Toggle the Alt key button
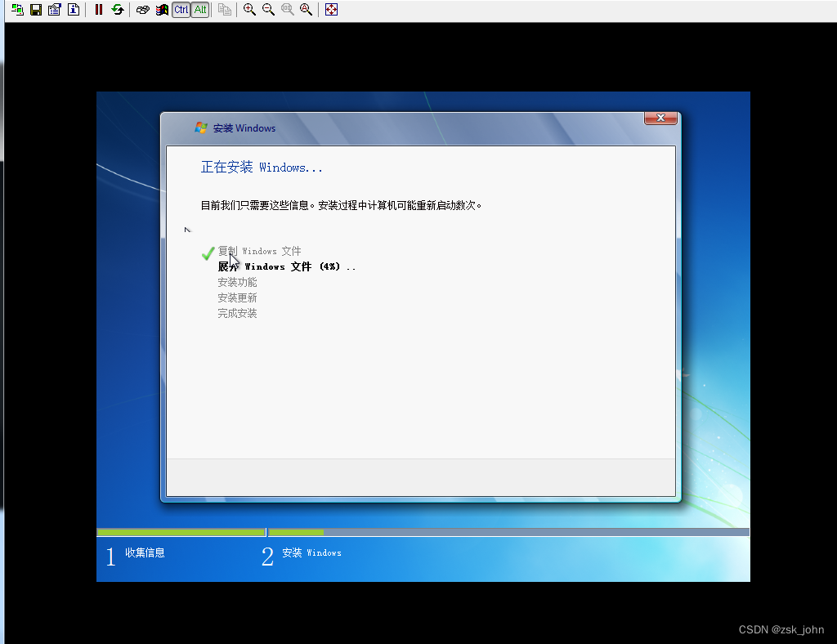 (200, 10)
